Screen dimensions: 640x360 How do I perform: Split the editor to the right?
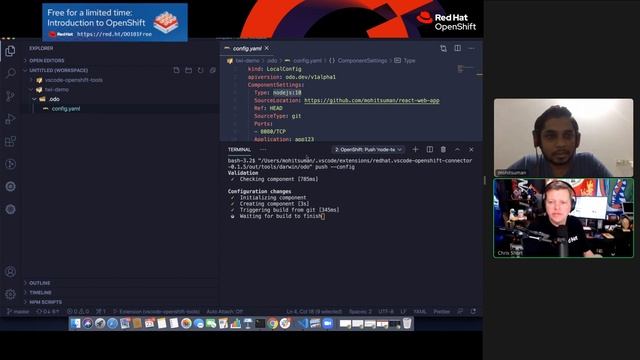[458, 48]
